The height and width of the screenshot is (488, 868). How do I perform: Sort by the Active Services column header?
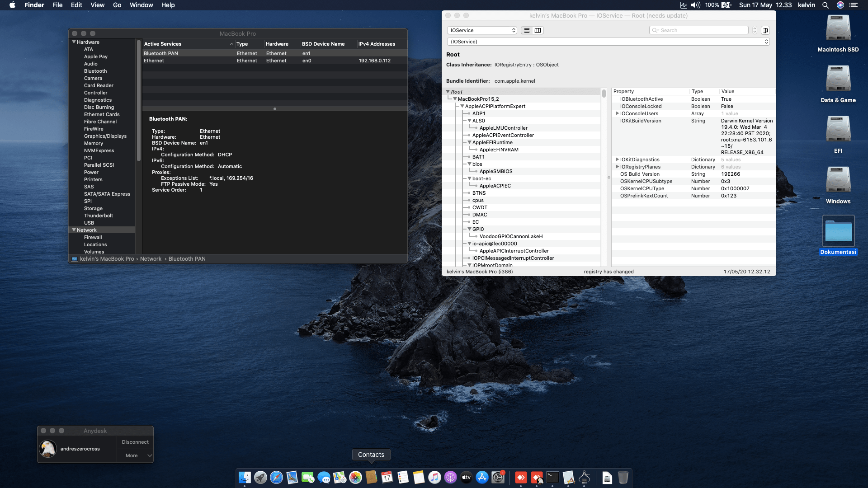(189, 44)
